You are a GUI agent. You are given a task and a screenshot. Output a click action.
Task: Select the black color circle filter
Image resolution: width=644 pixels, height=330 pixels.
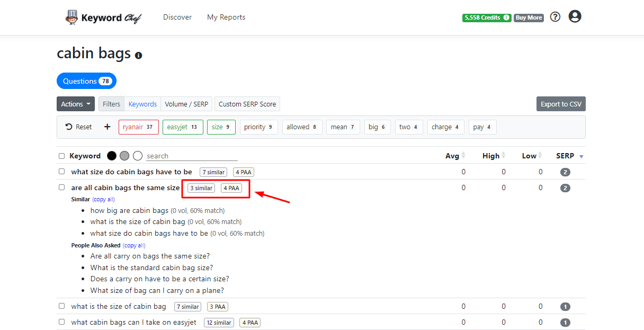pos(112,156)
